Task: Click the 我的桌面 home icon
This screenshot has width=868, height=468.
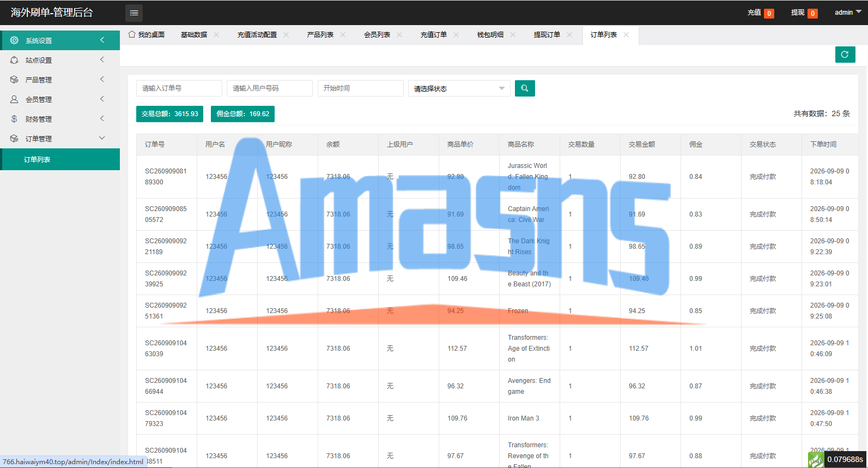Action: click(x=132, y=34)
